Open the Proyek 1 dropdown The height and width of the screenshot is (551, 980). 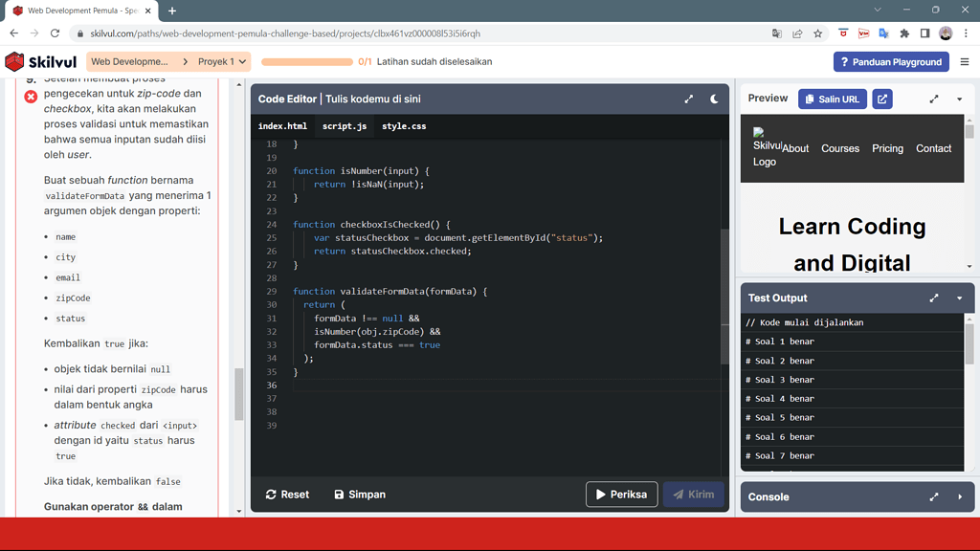click(222, 62)
